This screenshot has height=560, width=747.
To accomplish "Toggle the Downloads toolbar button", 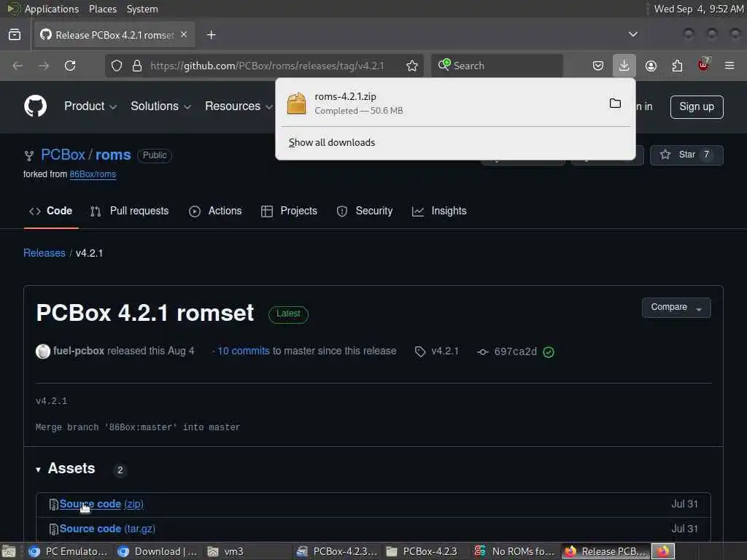I will (x=624, y=65).
